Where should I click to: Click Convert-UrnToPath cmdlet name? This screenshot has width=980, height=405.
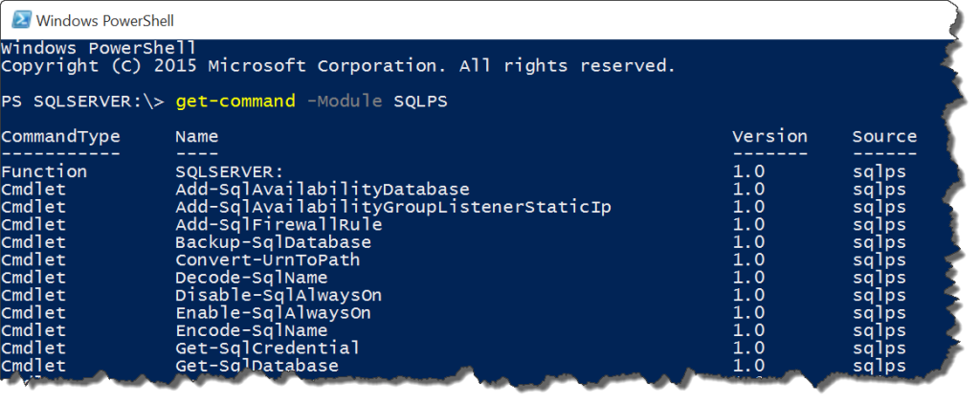(x=268, y=259)
